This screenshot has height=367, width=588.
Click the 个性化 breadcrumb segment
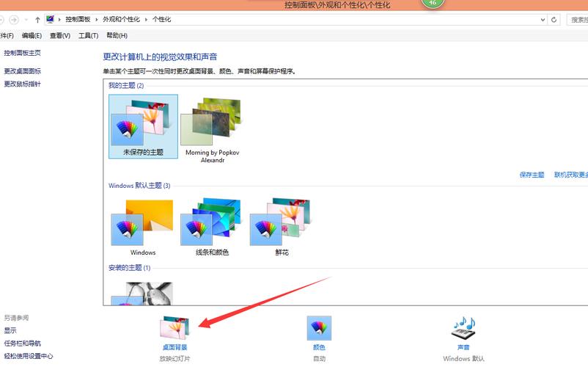click(161, 20)
